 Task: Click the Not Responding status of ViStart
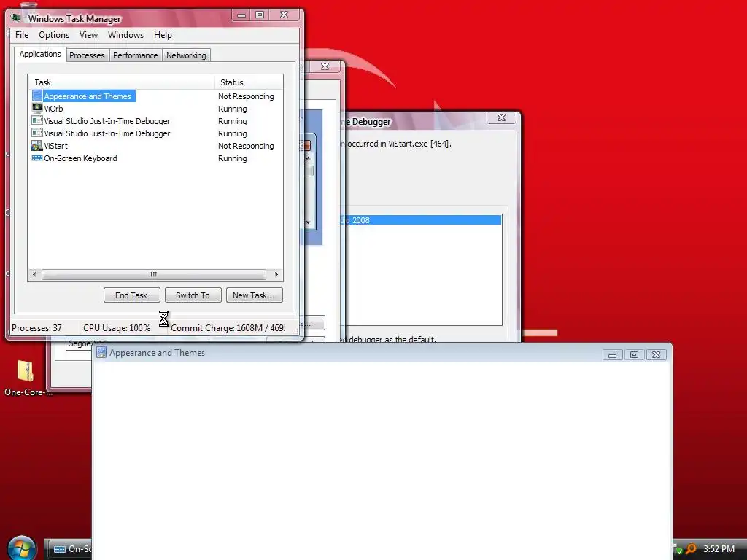click(246, 146)
